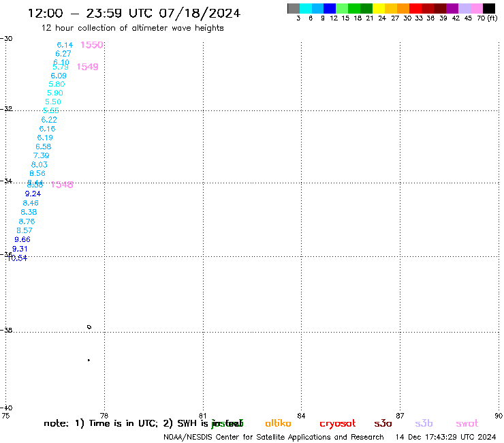Pick the bright red legend swatch
This screenshot has height=443, width=504.
pyautogui.click(x=415, y=8)
